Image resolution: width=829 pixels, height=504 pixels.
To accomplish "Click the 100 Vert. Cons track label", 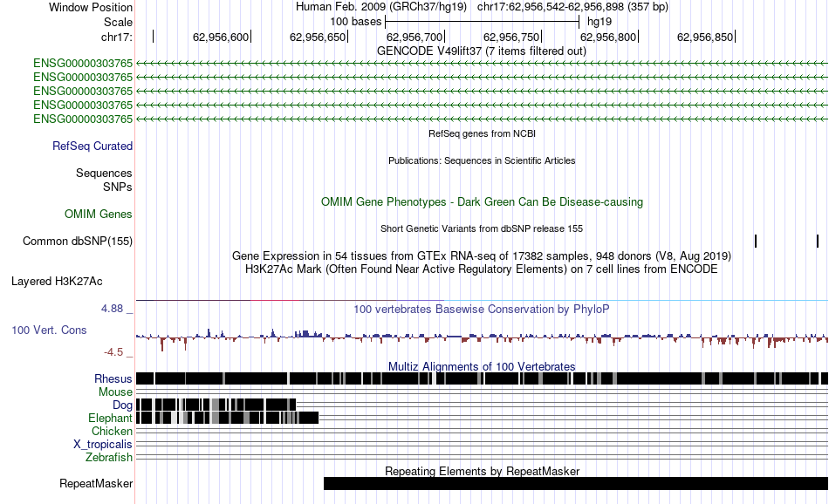I will coord(49,330).
